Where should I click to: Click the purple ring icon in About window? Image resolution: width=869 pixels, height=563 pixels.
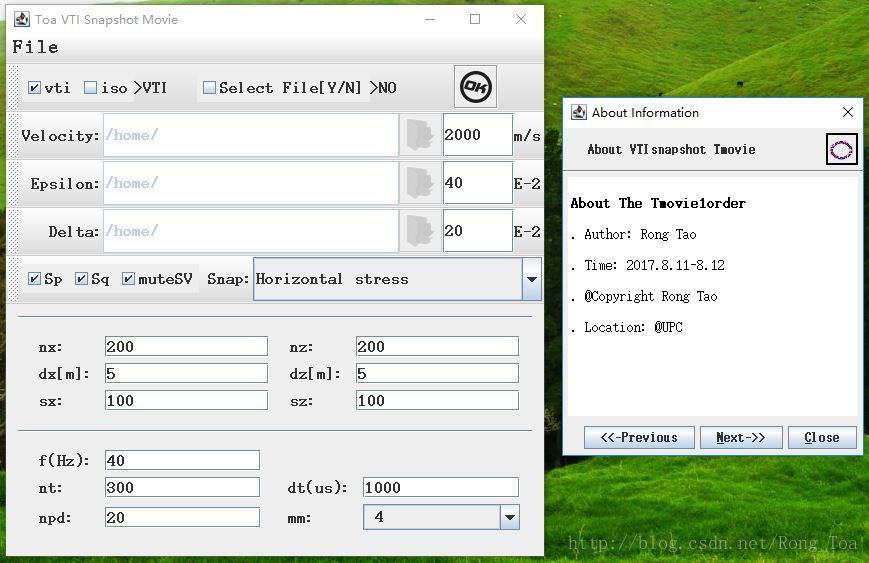(841, 149)
